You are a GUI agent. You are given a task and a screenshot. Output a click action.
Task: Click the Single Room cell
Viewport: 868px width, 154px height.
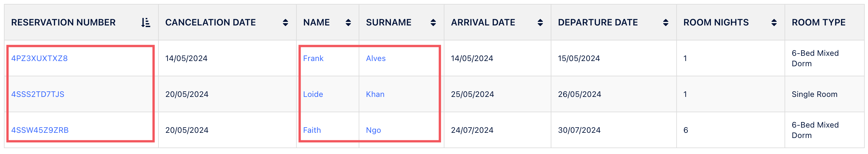(x=814, y=94)
